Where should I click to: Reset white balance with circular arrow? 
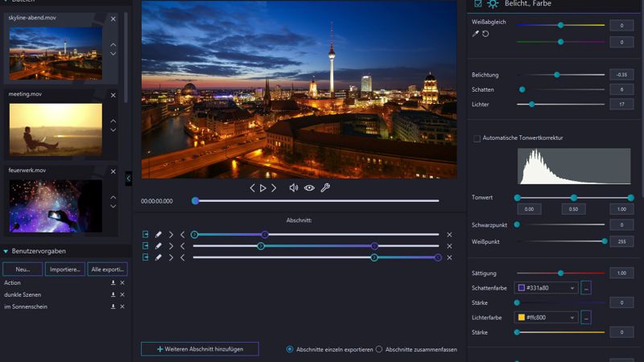click(485, 34)
